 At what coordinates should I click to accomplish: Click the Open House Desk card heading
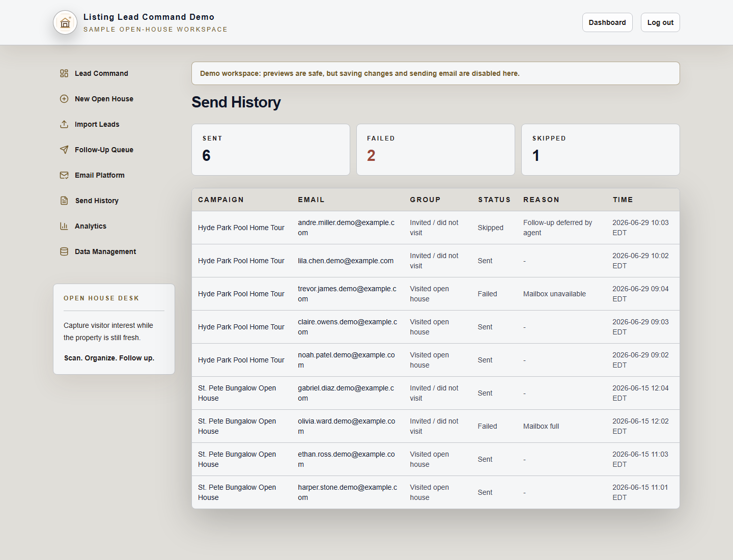click(101, 298)
